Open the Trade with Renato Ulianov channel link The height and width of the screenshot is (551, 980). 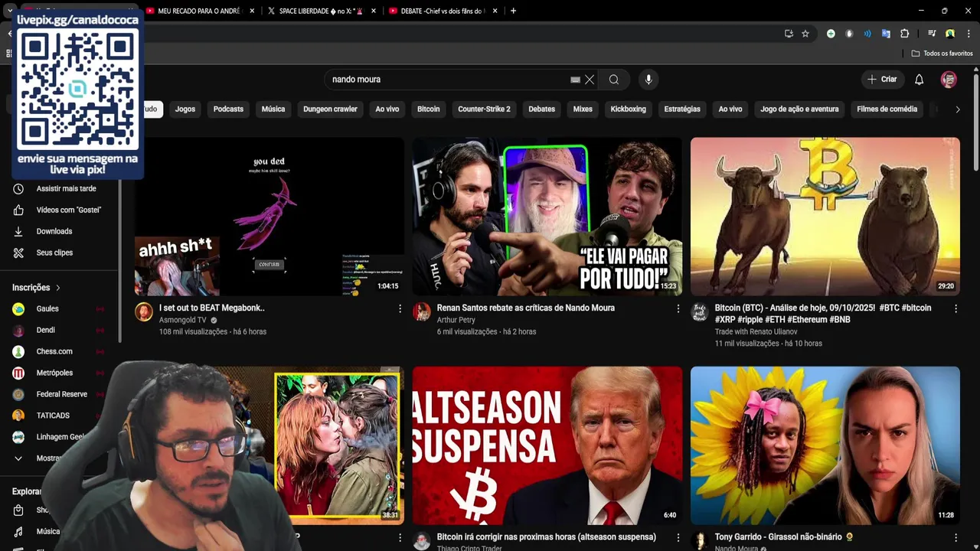tap(756, 331)
